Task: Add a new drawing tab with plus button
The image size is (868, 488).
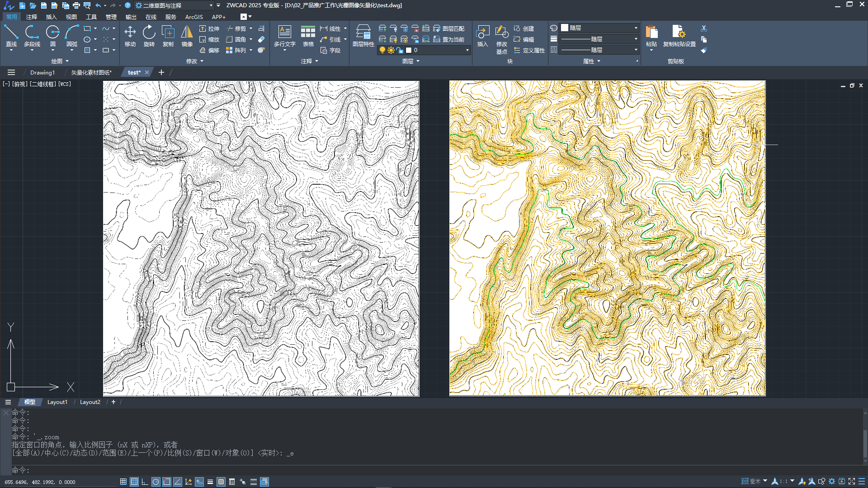Action: 161,72
